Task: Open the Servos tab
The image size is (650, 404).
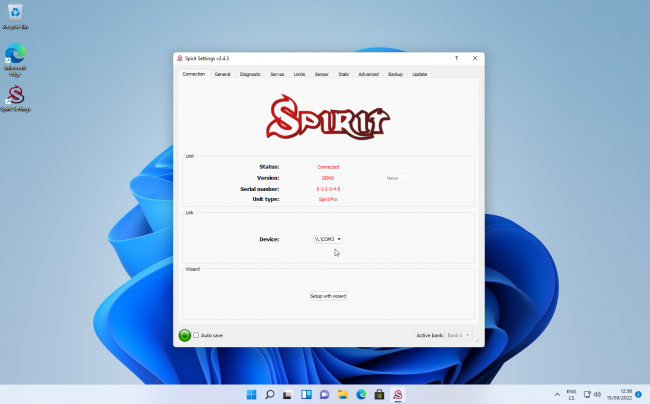Action: pyautogui.click(x=277, y=74)
